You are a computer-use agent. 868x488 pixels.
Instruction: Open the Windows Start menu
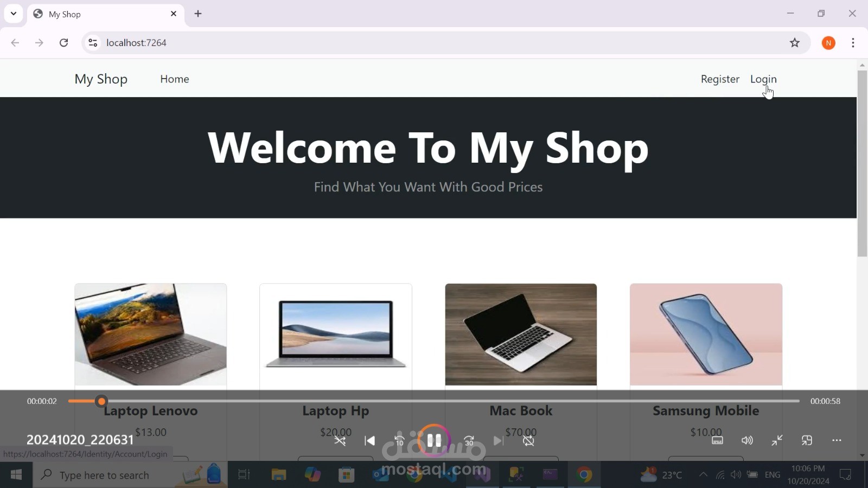tap(16, 475)
